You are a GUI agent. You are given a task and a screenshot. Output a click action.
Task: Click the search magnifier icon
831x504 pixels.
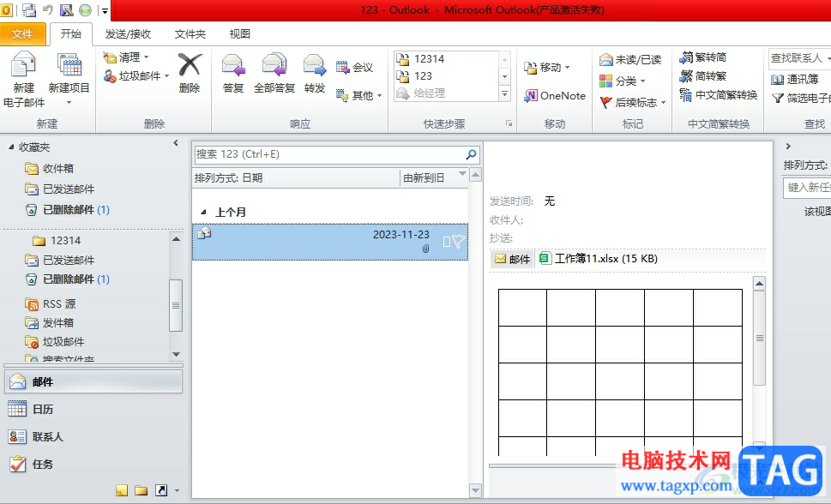pyautogui.click(x=471, y=154)
